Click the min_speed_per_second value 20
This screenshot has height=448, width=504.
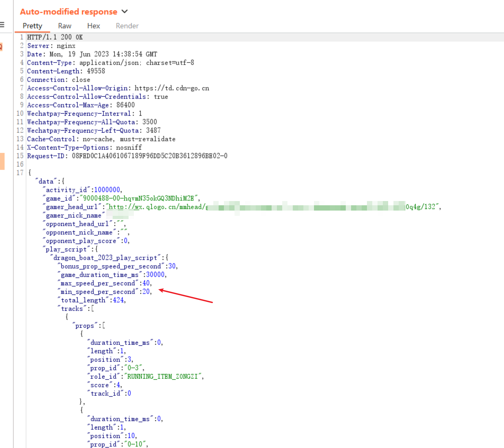pos(146,291)
